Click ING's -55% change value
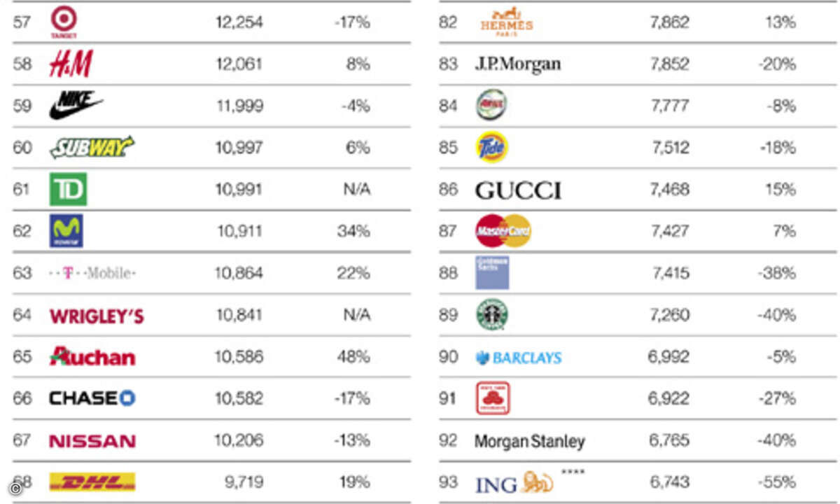This screenshot has width=840, height=504. point(776,482)
